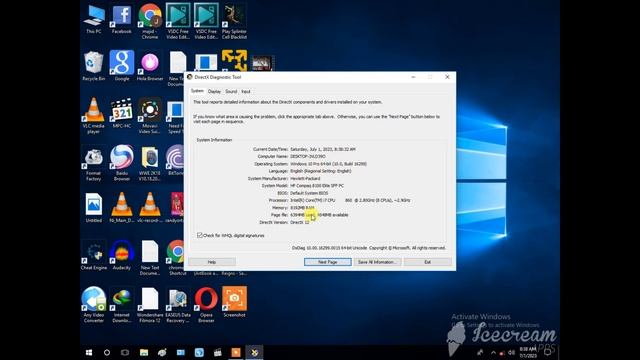The height and width of the screenshot is (360, 640).
Task: Launch Hola Browser from the desktop
Action: (x=150, y=66)
